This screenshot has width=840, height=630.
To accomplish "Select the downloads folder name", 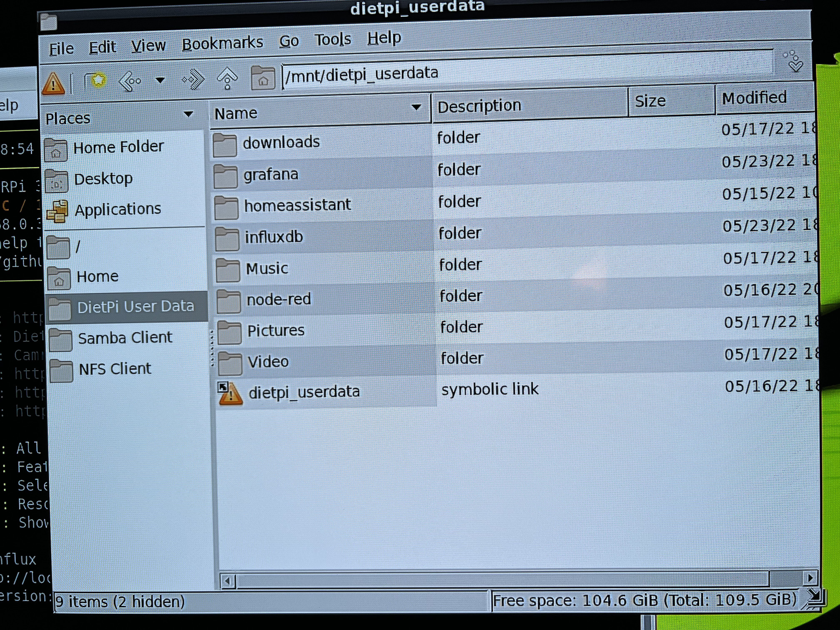I will click(281, 142).
